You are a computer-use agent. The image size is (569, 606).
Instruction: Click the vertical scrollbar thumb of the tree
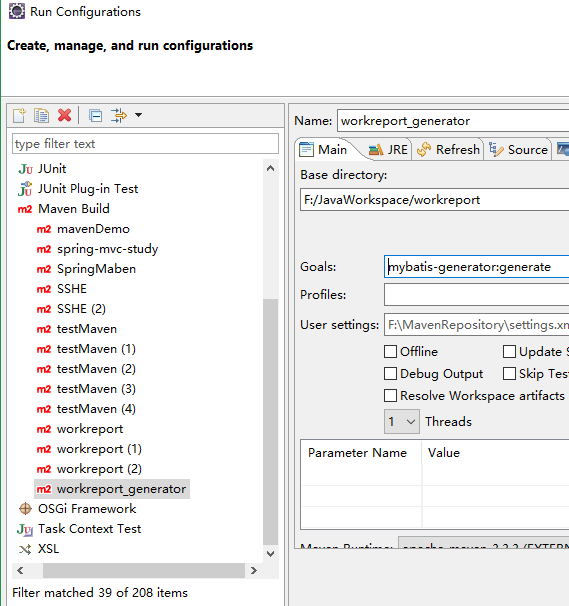click(271, 421)
